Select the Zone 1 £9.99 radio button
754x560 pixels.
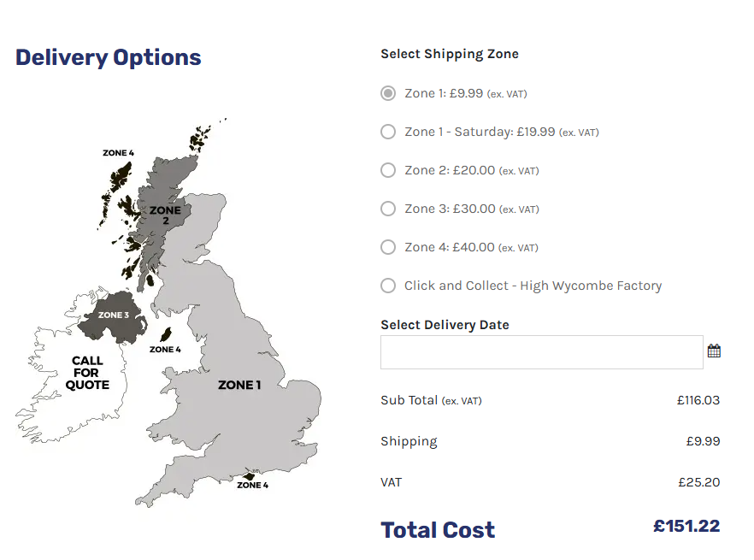[x=388, y=93]
